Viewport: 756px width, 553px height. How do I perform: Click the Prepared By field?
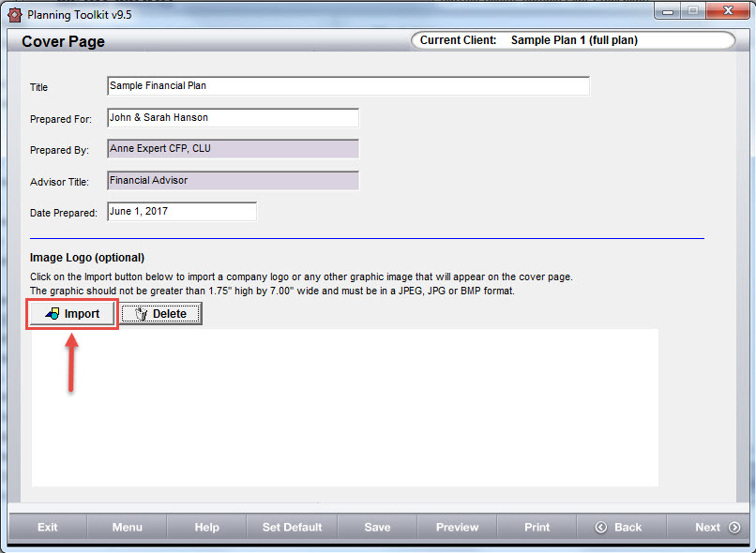click(x=233, y=149)
